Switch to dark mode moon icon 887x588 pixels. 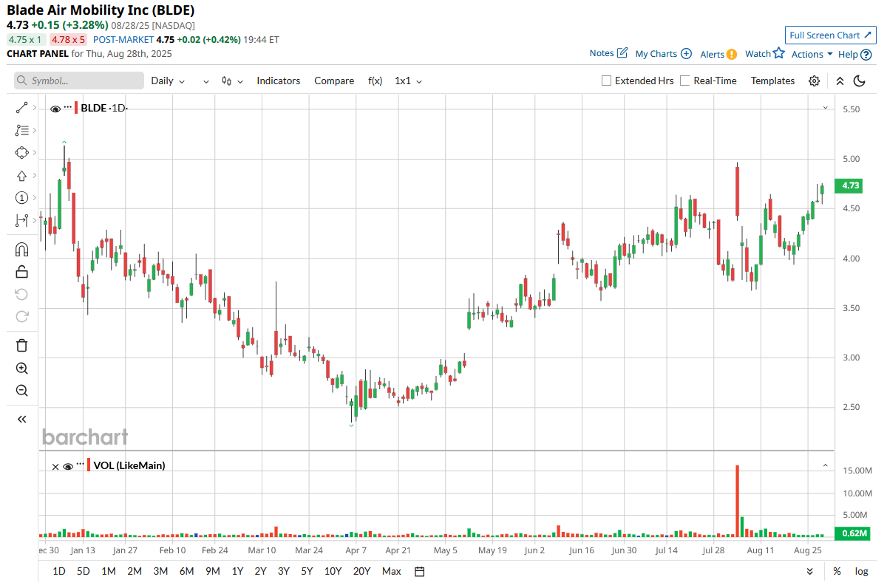tap(859, 81)
